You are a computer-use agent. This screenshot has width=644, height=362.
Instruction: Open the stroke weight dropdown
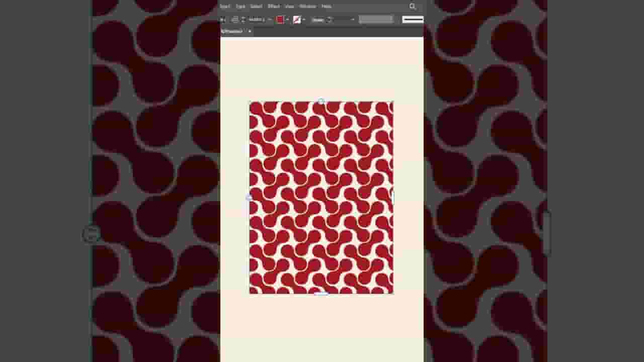coord(353,20)
